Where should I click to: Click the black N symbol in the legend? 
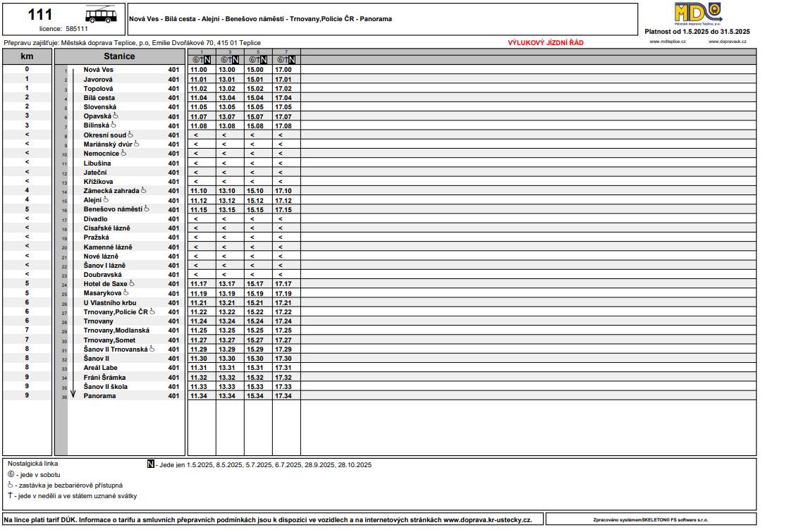coord(150,464)
